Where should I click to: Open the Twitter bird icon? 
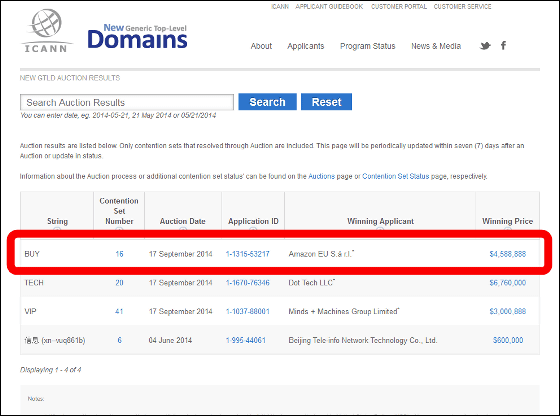coord(485,46)
